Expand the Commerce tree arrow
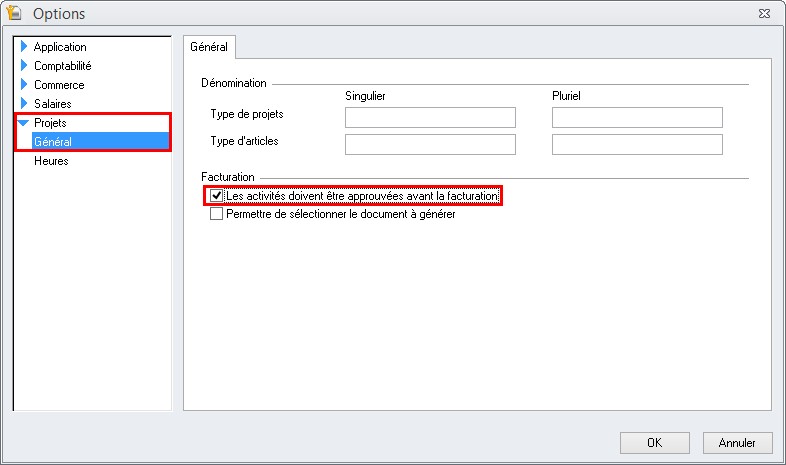 pos(24,85)
